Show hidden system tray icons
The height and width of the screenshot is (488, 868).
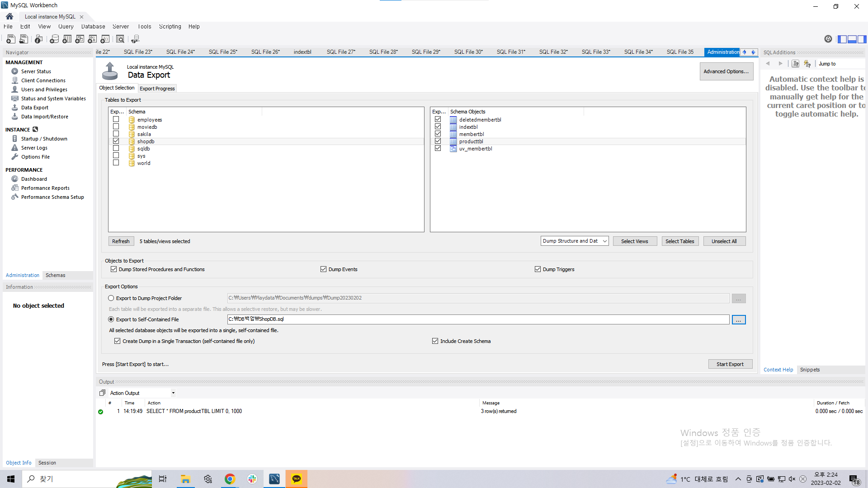(x=738, y=479)
